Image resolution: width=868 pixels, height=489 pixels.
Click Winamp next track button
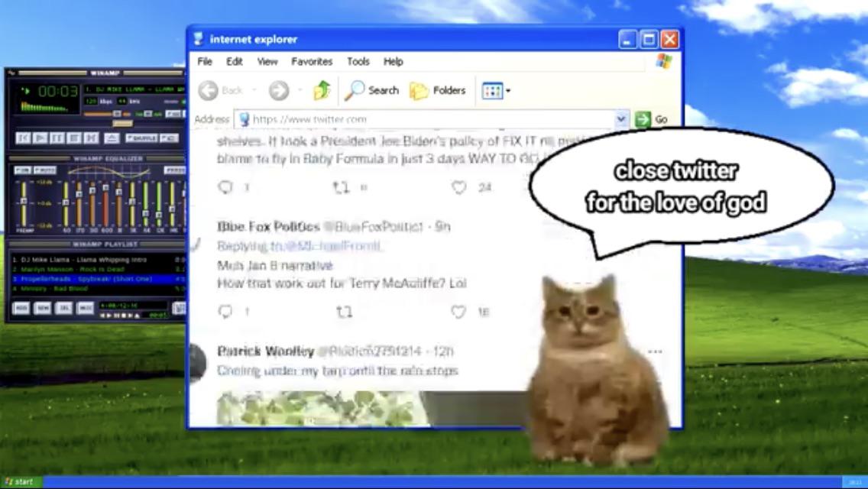pos(92,138)
